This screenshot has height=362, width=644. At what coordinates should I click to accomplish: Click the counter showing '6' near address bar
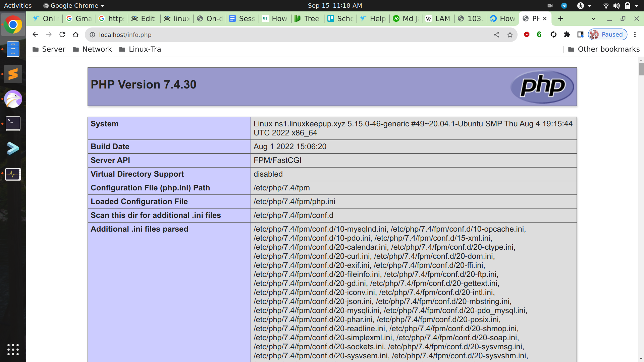coord(539,35)
